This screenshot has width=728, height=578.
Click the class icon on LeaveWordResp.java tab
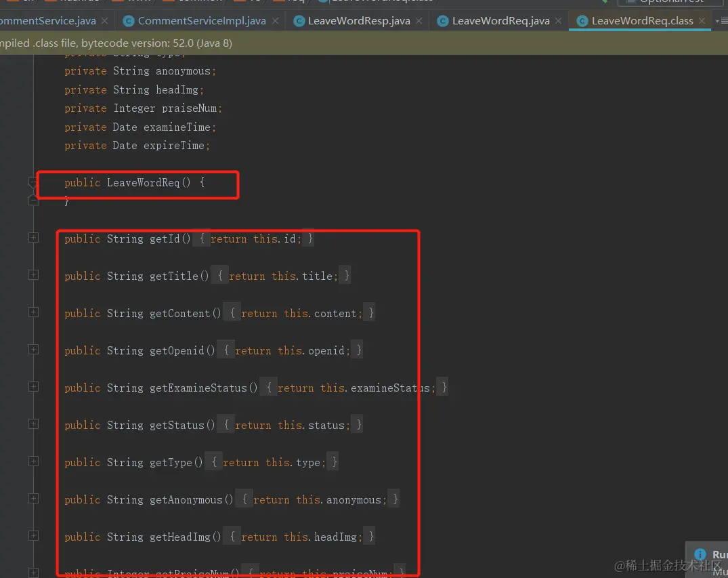[x=299, y=21]
